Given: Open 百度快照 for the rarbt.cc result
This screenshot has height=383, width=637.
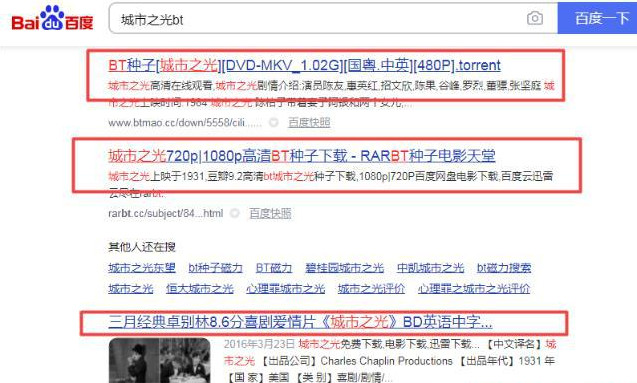Looking at the screenshot, I should (270, 213).
